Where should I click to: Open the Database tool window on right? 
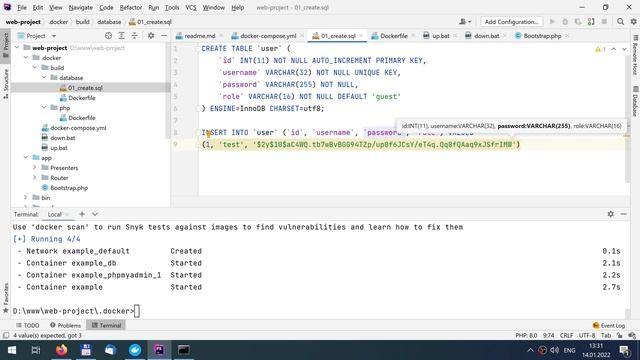click(x=636, y=101)
